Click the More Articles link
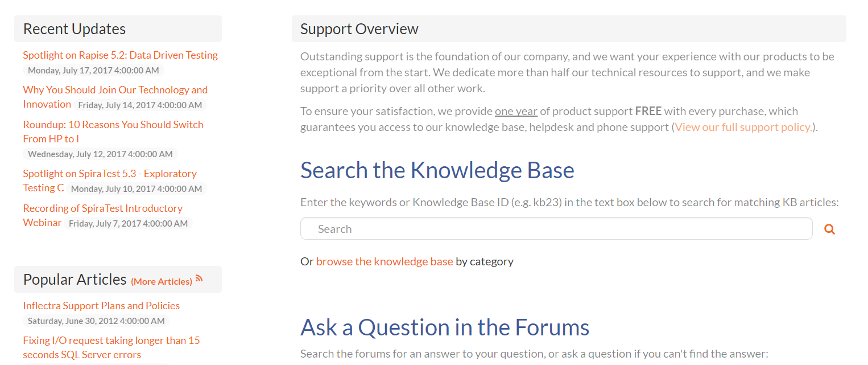 (162, 281)
